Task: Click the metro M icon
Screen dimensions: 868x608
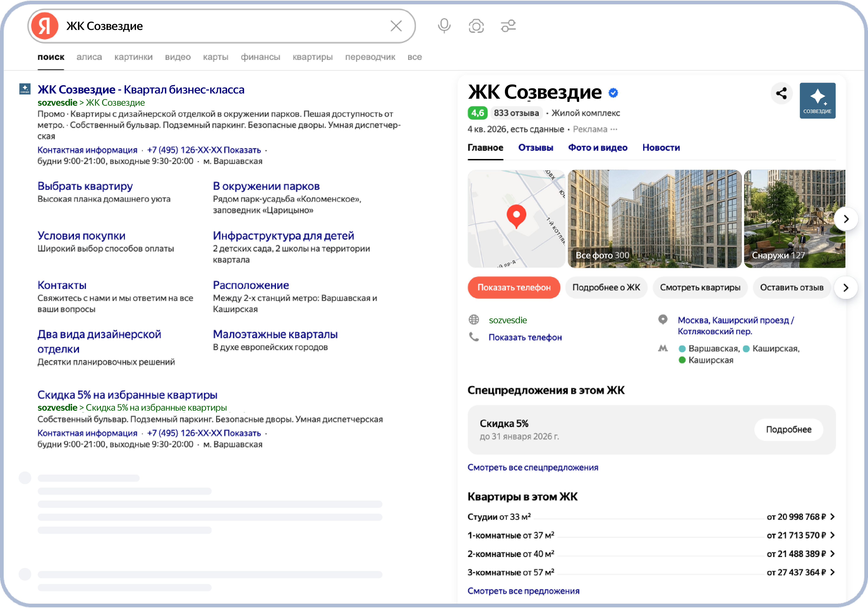Action: [x=663, y=348]
